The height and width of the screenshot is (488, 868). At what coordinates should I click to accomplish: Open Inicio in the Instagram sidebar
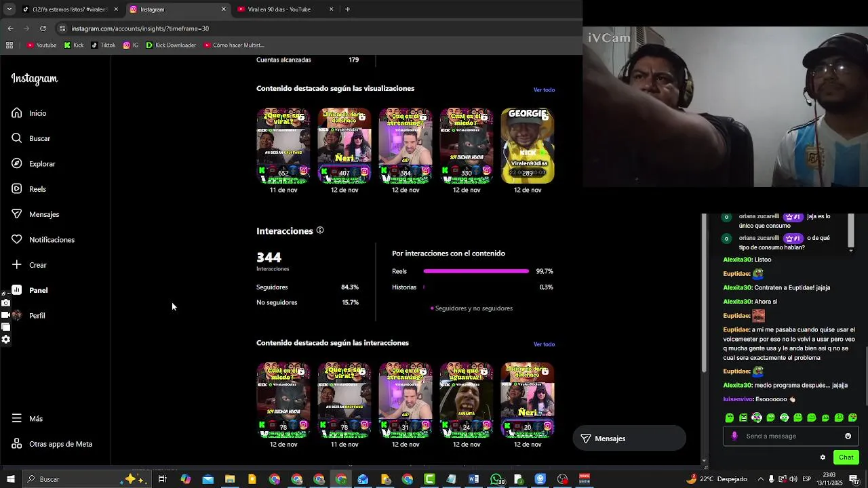tap(28, 113)
